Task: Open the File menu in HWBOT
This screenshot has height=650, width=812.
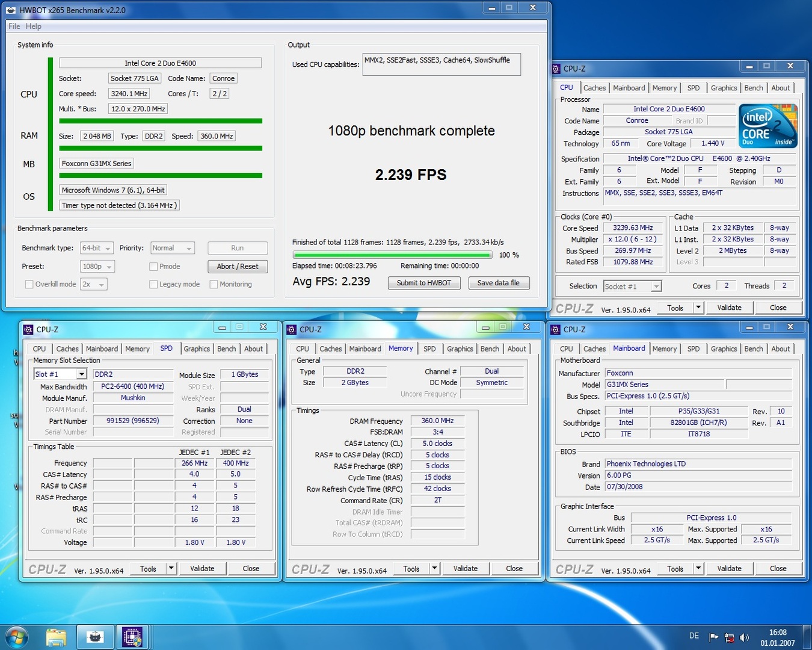Action: click(x=14, y=26)
